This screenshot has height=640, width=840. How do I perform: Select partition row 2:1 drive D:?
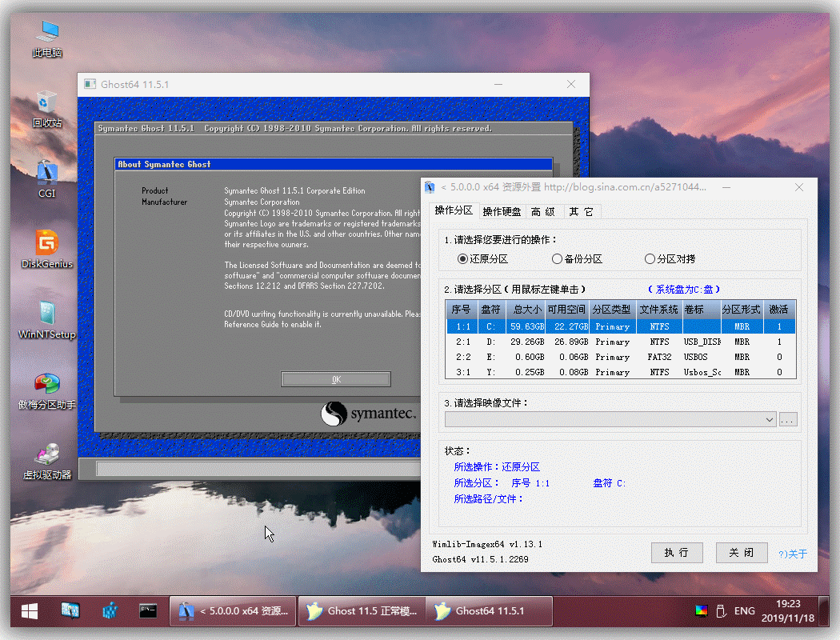click(x=621, y=342)
